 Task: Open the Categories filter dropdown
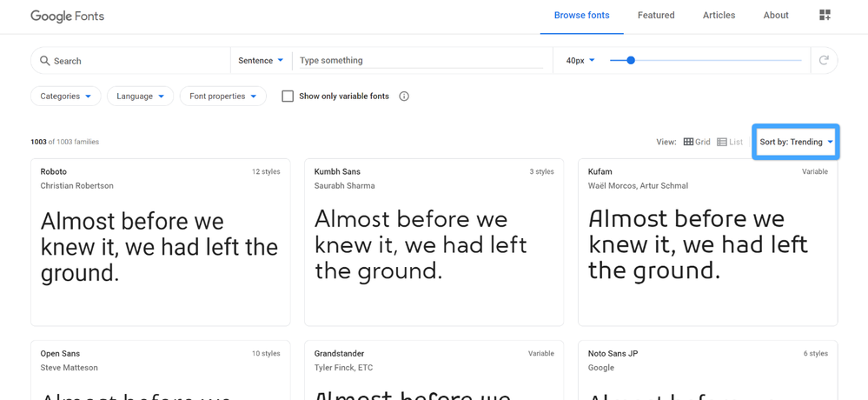pos(66,97)
